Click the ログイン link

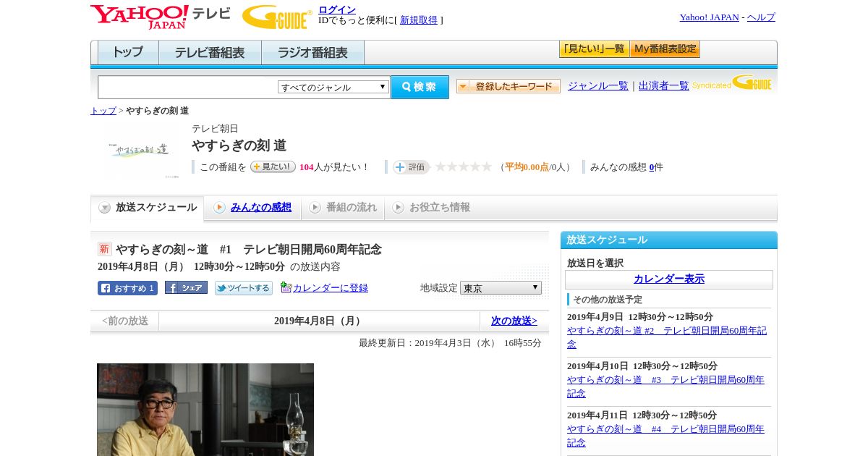click(x=337, y=9)
